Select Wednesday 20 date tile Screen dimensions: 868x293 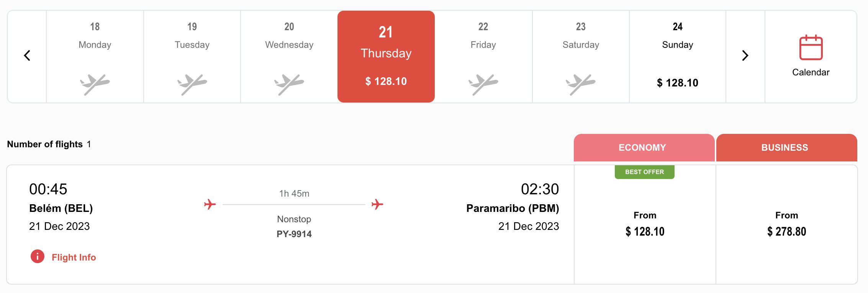coord(289,57)
